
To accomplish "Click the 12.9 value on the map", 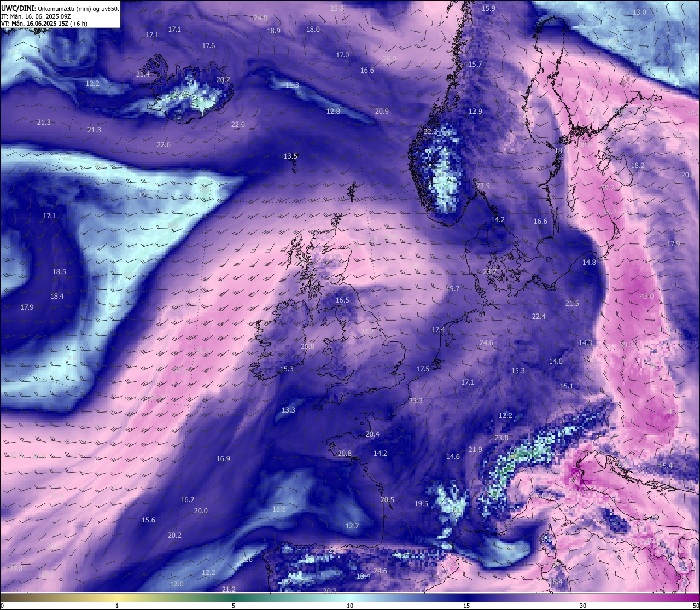I will (x=475, y=111).
